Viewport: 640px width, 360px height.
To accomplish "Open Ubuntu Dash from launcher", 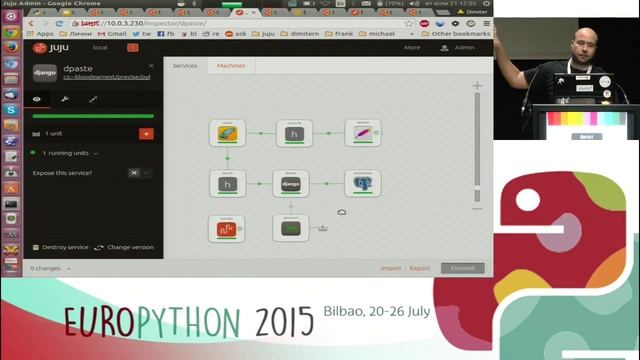I will [x=11, y=17].
